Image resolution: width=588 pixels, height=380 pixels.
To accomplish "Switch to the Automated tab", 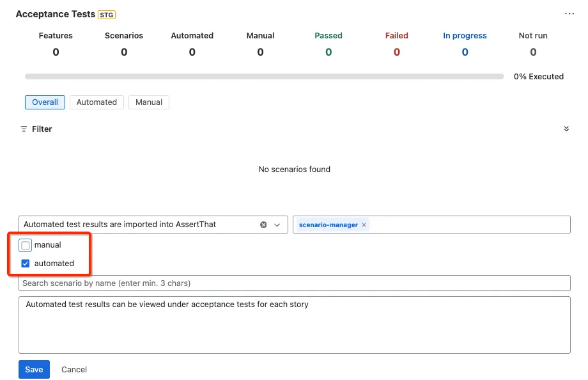I will pyautogui.click(x=97, y=102).
